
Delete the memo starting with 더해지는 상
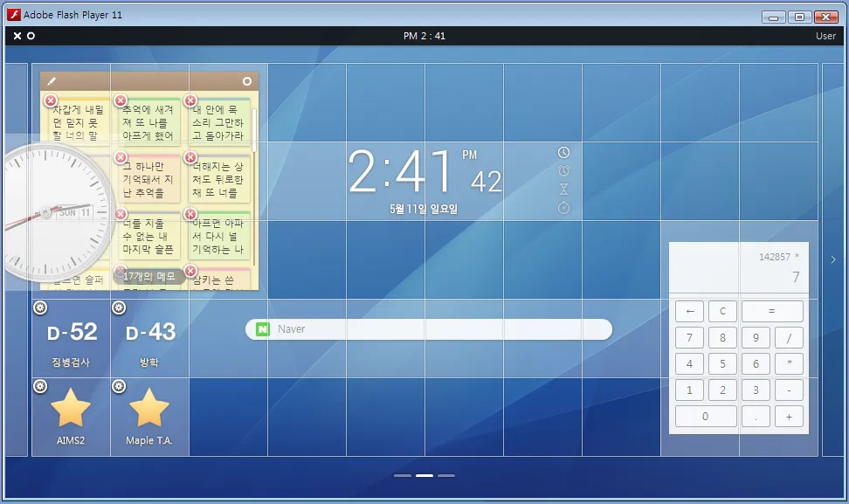coord(190,157)
